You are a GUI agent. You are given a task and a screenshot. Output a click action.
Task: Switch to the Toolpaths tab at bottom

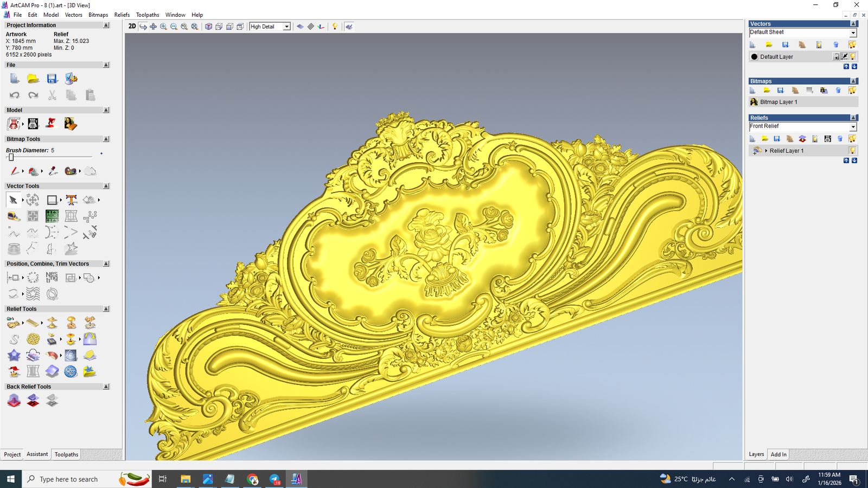(66, 454)
